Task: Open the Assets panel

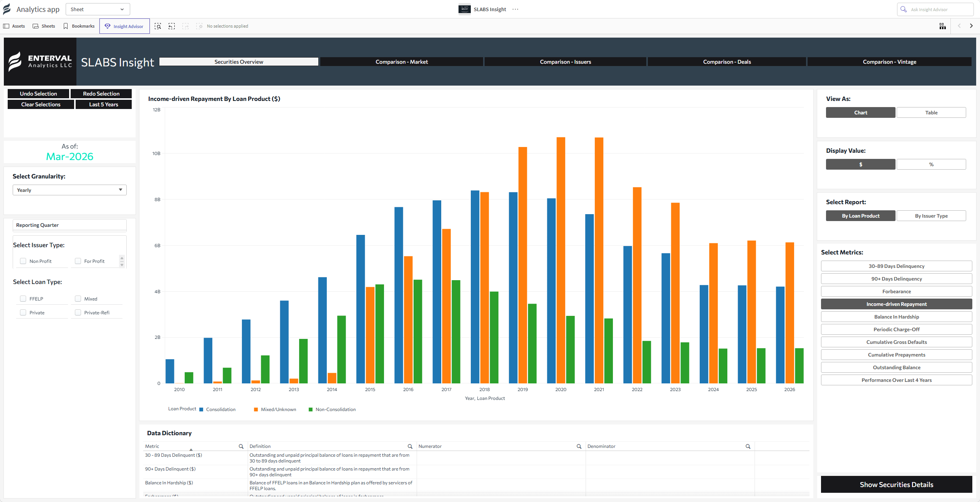Action: tap(14, 26)
